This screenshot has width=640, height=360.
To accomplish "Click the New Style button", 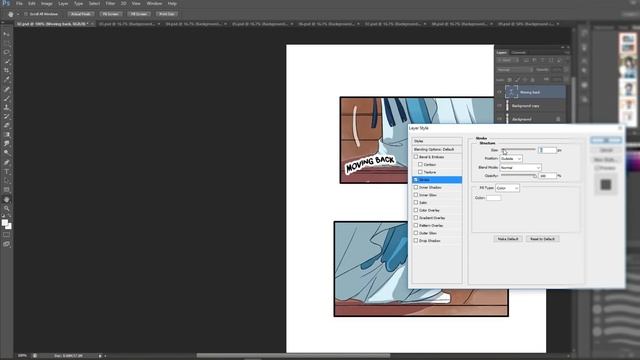I will pos(606,160).
